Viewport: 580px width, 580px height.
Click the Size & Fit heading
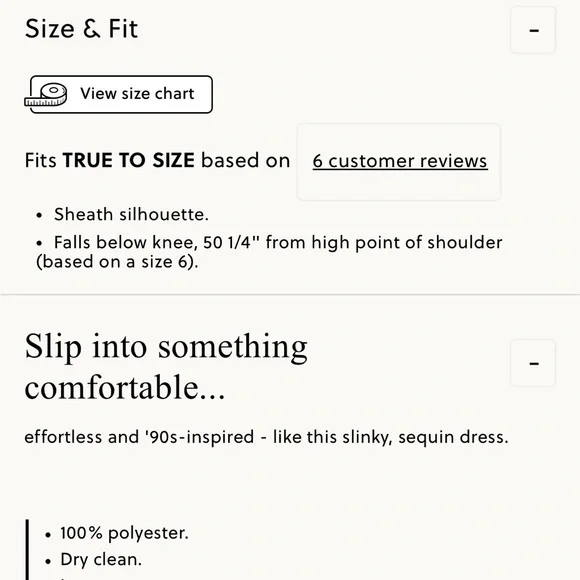coord(81,29)
